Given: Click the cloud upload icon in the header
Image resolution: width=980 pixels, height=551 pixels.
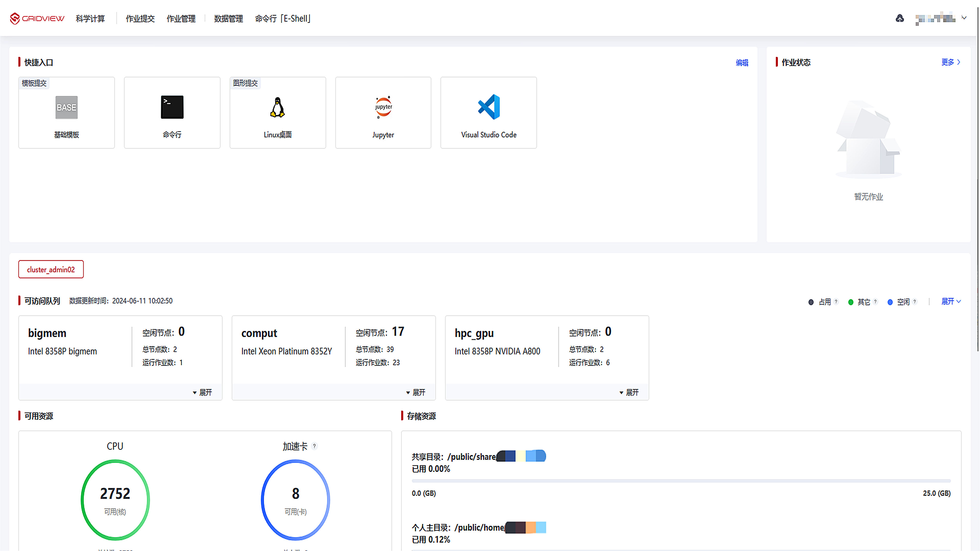Looking at the screenshot, I should tap(900, 18).
